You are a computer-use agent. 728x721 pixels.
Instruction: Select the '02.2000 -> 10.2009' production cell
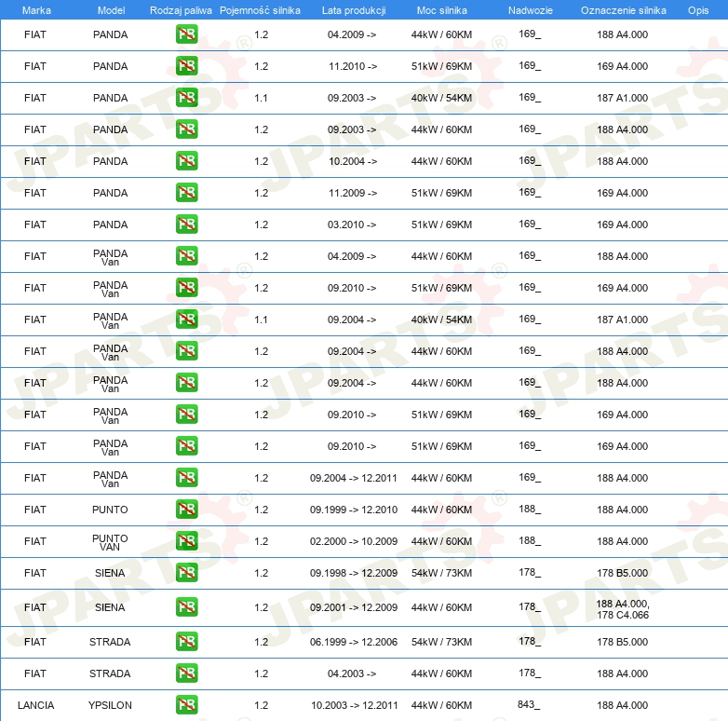(x=354, y=541)
